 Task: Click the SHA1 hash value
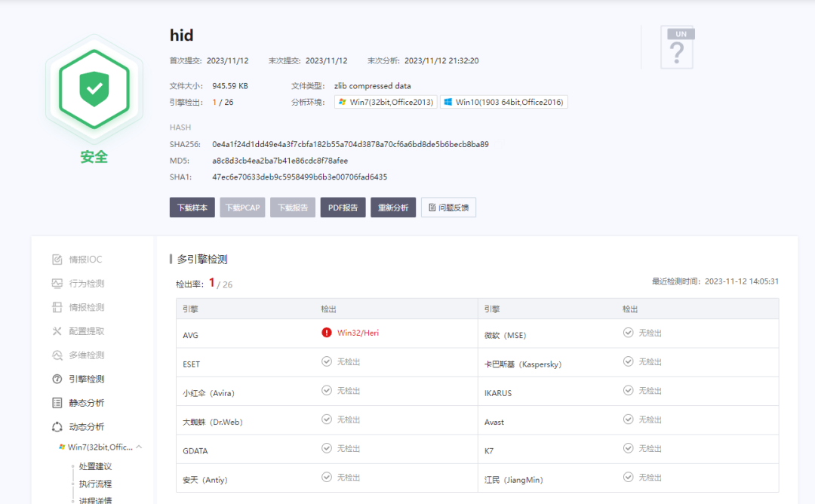(x=300, y=177)
